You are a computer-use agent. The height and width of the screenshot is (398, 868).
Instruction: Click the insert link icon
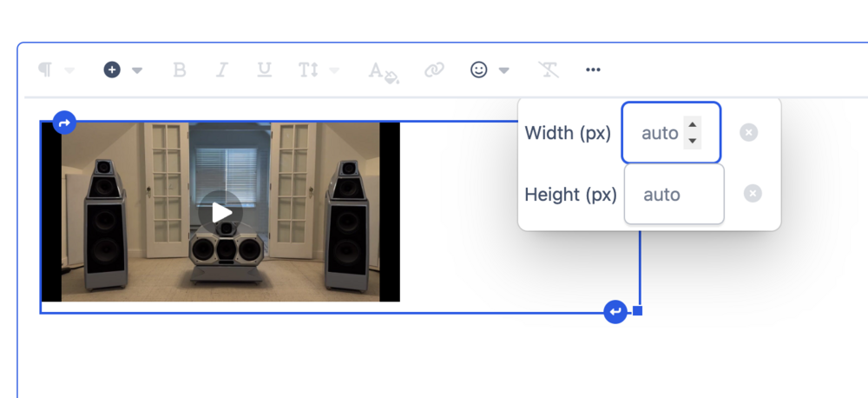[x=435, y=70]
